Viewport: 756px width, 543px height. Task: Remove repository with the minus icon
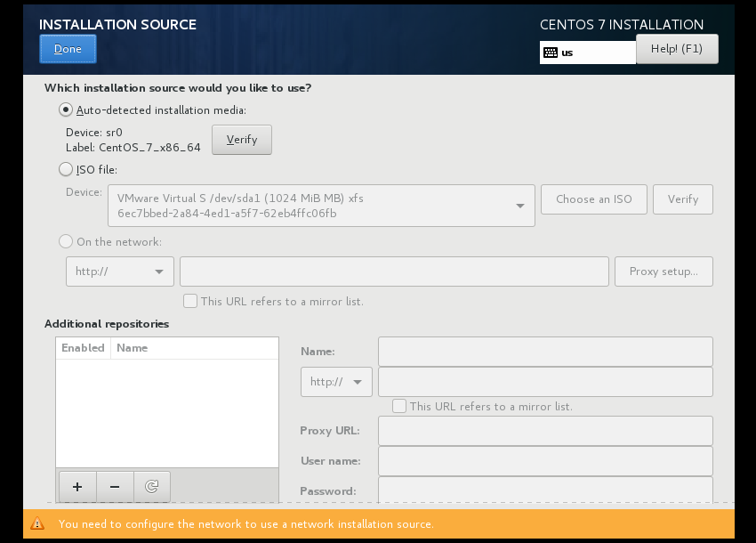(x=115, y=487)
